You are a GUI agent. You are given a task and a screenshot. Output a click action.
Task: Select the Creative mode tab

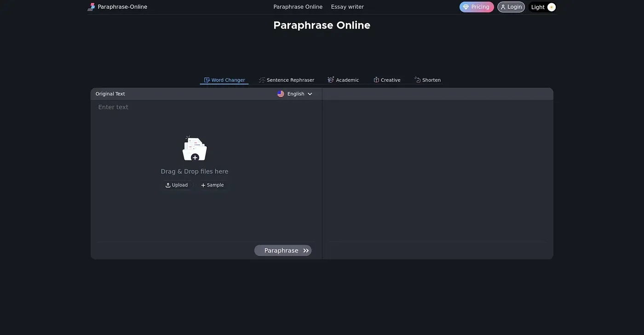(x=387, y=80)
